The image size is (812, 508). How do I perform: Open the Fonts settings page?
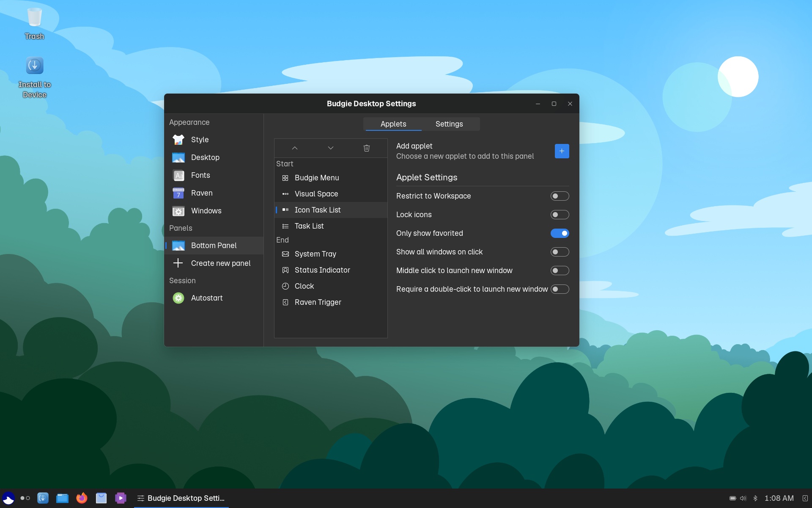tap(200, 175)
